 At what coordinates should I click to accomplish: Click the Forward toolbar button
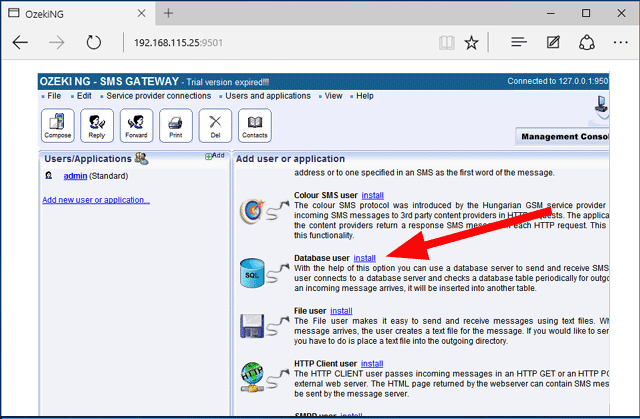[x=136, y=125]
